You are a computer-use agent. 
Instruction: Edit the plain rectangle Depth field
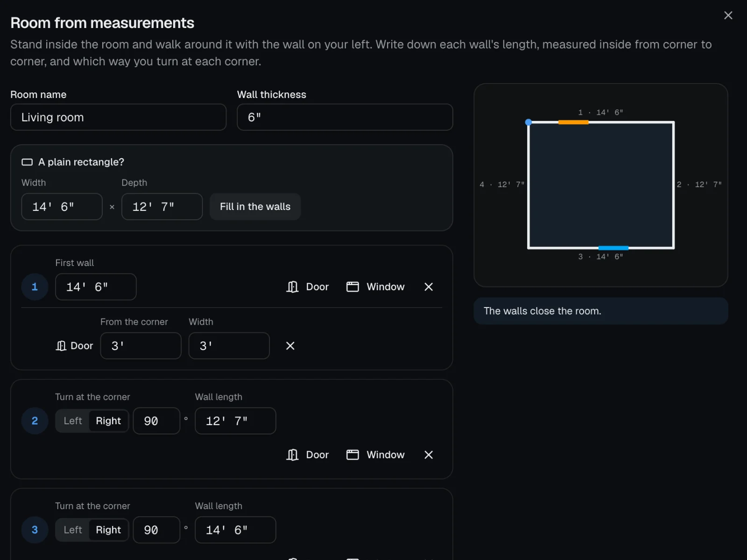(162, 207)
